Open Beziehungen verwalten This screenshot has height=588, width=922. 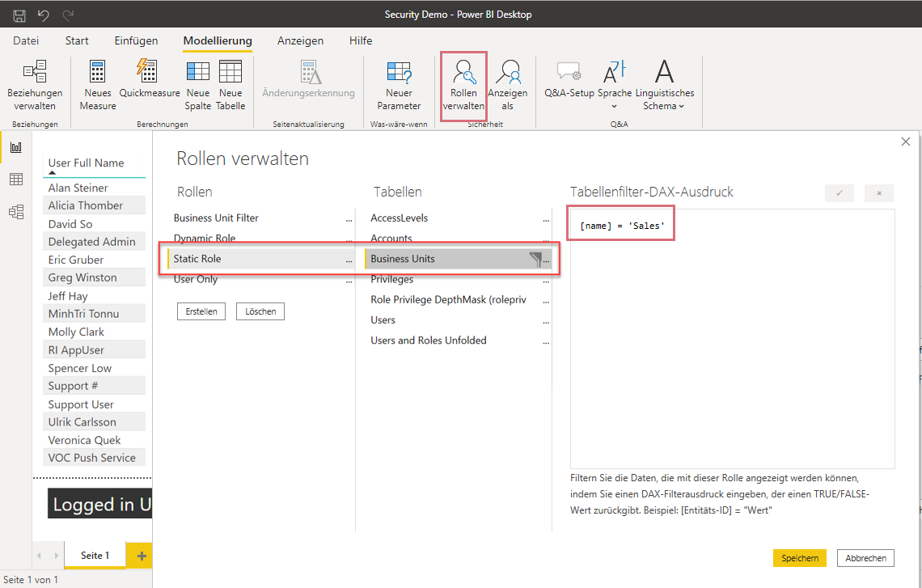[x=35, y=86]
